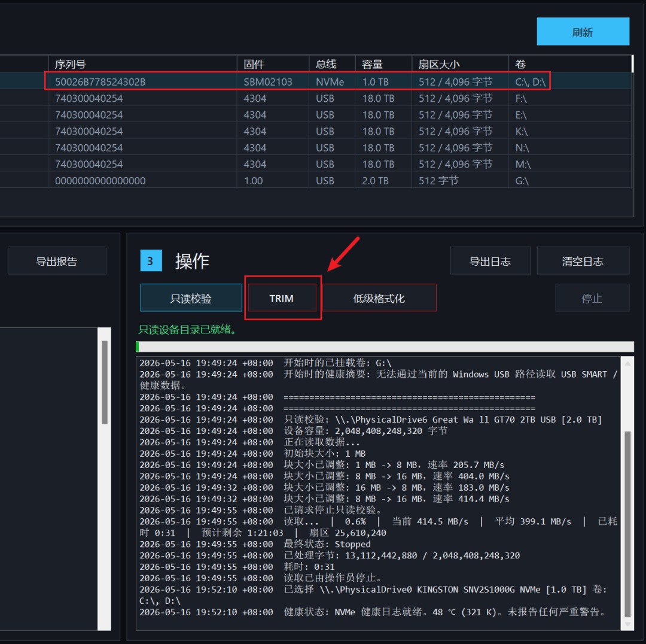646x644 pixels.
Task: Click the 2.0 TB capacity cell
Action: [x=375, y=181]
